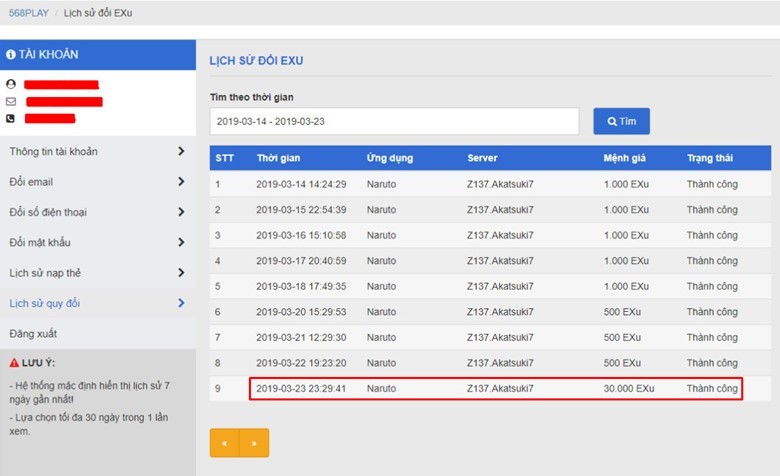The width and height of the screenshot is (780, 476).
Task: Select timestamp 2019-03-22 19:23:20
Action: (x=301, y=363)
